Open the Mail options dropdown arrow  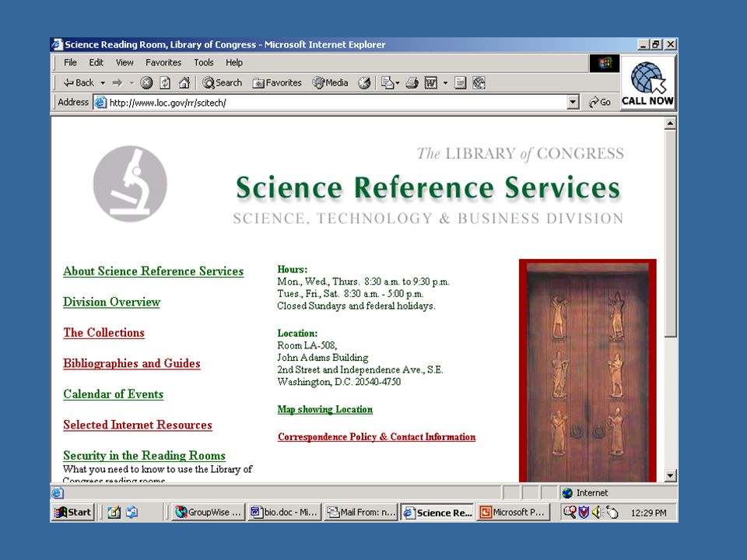point(398,83)
